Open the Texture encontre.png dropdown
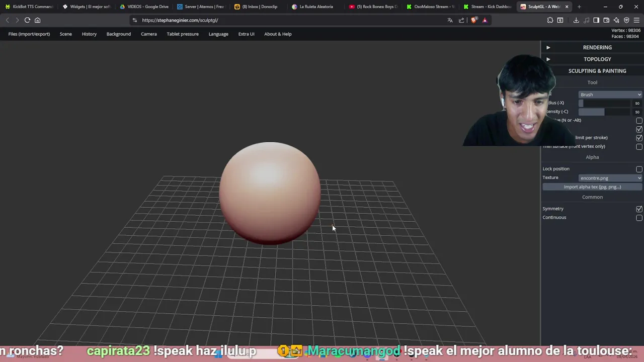This screenshot has height=362, width=644. coord(610,178)
